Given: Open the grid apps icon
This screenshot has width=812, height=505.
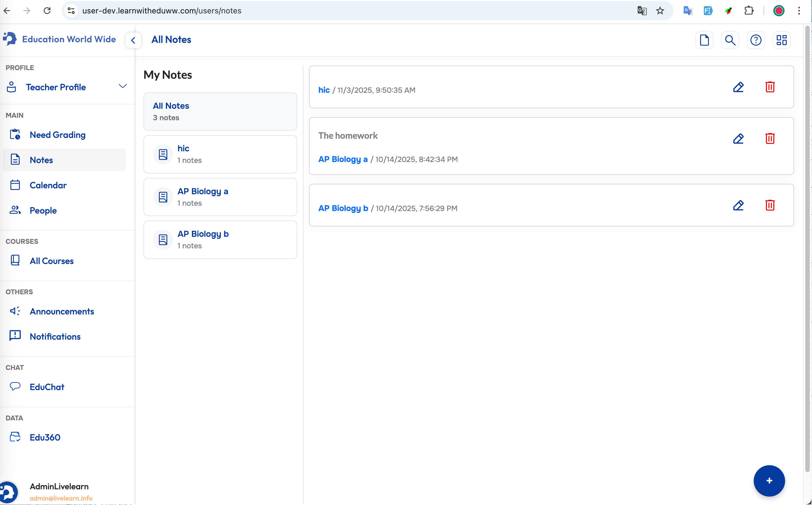Looking at the screenshot, I should pyautogui.click(x=781, y=40).
